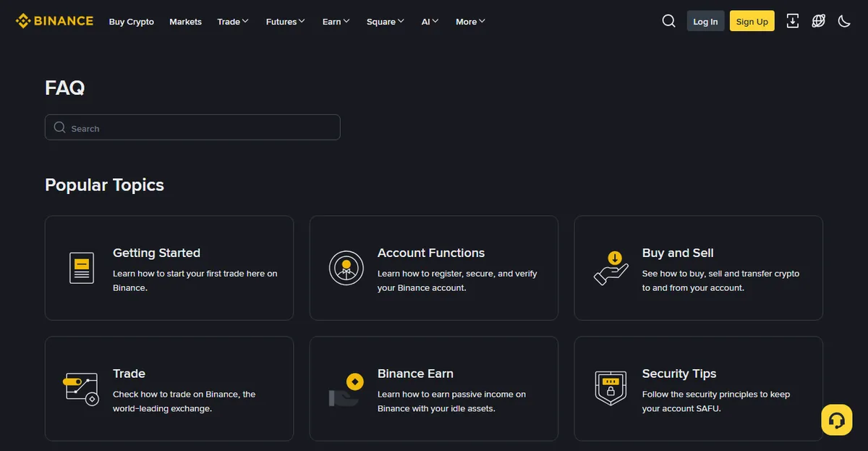Click the Trade chart icon
868x451 pixels.
pos(81,389)
